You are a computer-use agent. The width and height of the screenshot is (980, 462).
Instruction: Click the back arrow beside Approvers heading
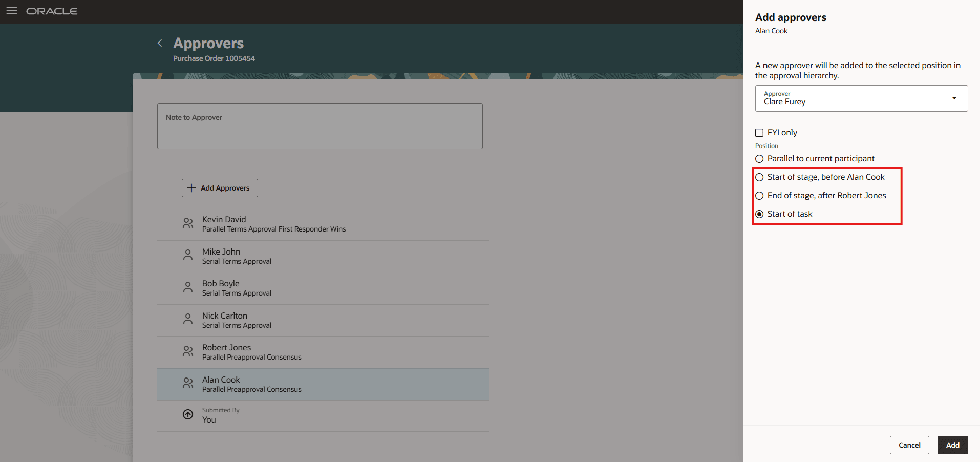coord(159,43)
